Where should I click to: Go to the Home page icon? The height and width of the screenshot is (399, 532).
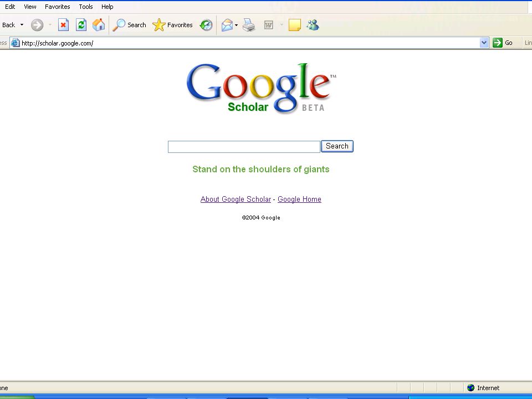tap(99, 25)
